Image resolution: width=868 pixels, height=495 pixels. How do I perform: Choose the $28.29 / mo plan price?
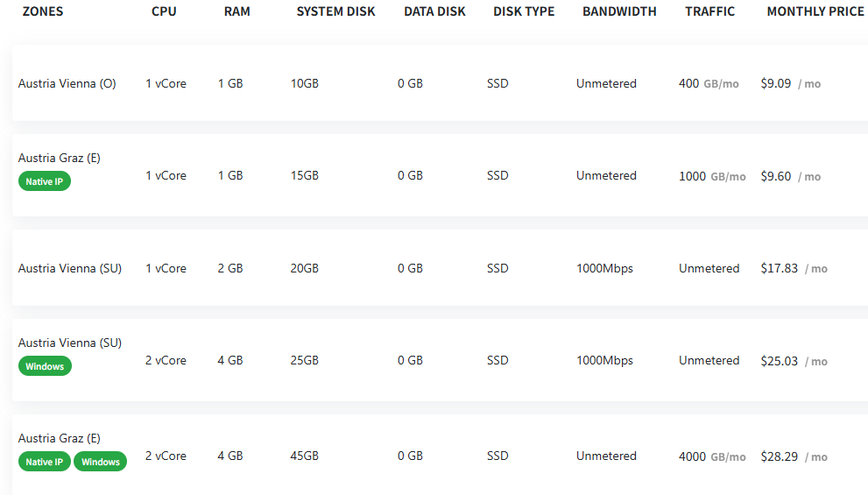click(x=794, y=456)
